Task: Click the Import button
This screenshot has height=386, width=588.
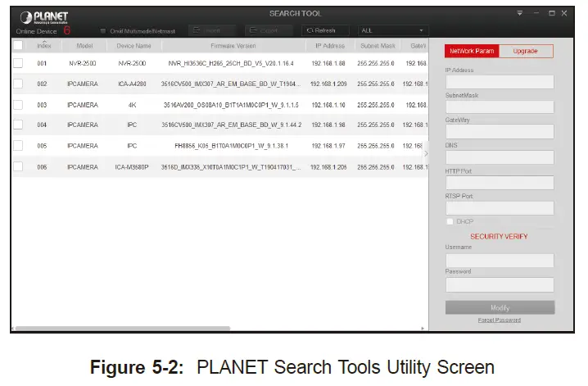Action: click(x=212, y=30)
